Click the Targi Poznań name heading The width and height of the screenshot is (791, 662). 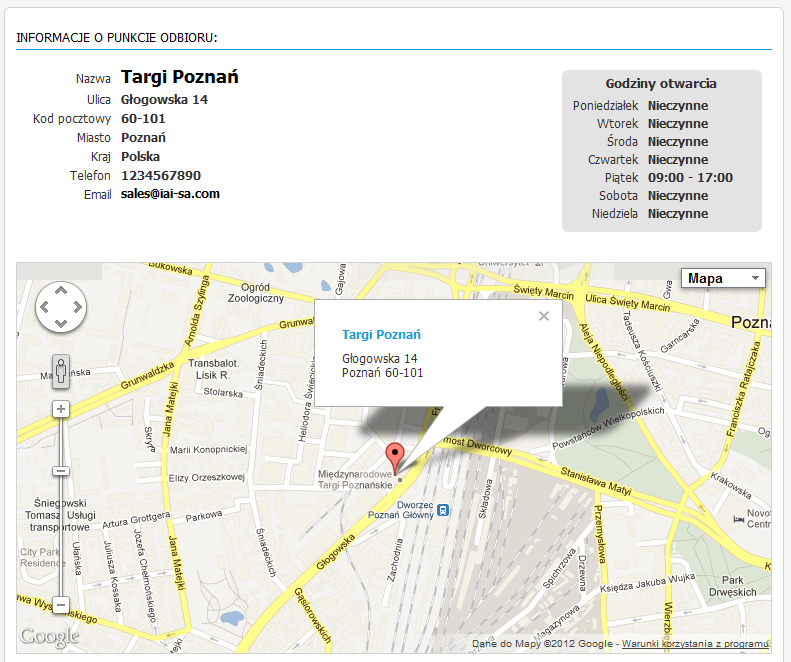coord(180,77)
